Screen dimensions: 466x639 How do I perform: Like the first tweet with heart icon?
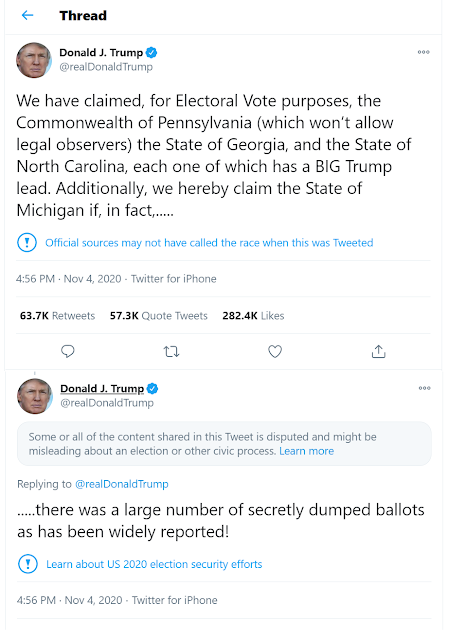pos(275,351)
